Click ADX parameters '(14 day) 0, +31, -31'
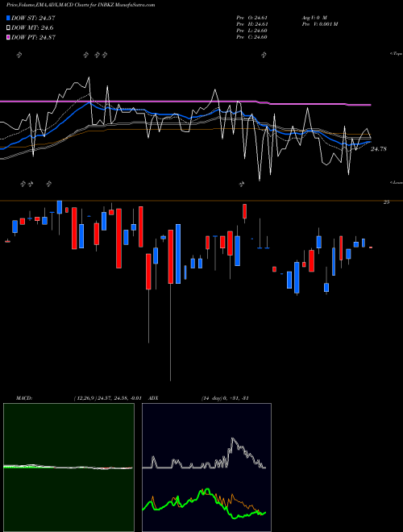The width and height of the screenshot is (403, 532). 225,398
